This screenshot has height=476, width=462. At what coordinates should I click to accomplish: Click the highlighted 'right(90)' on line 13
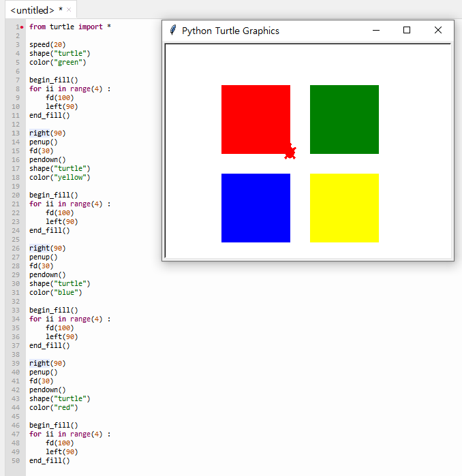click(x=48, y=133)
